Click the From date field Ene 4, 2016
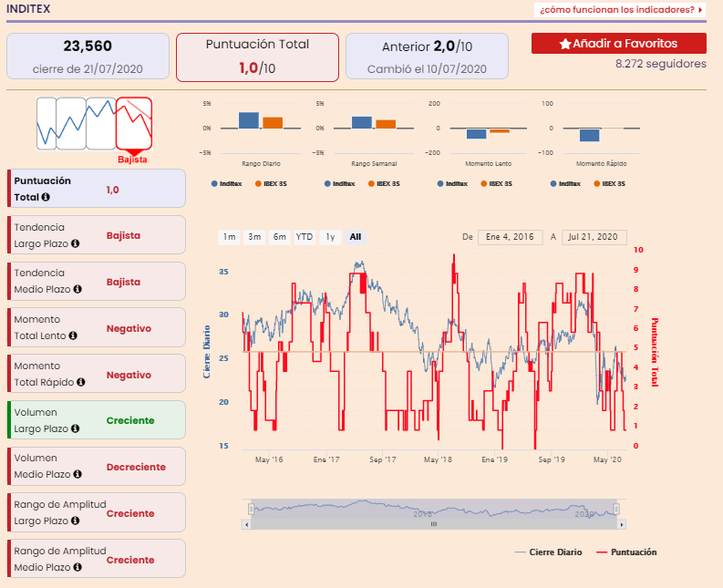This screenshot has height=588, width=723. (x=510, y=237)
